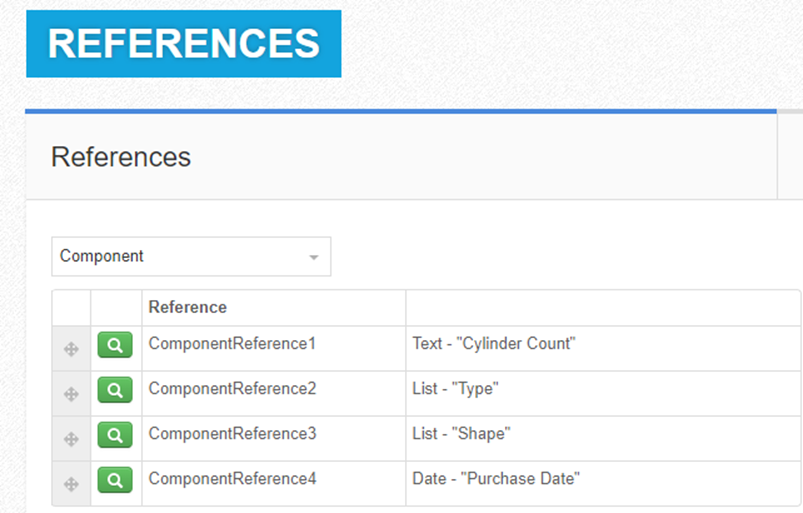Click the List - "Type" cell
Viewport: 803px width, 513px height.
[x=603, y=394]
